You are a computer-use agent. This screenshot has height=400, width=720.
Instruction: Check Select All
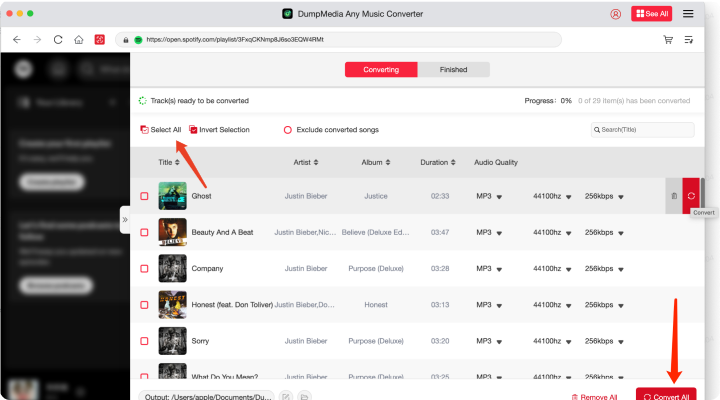(x=161, y=130)
